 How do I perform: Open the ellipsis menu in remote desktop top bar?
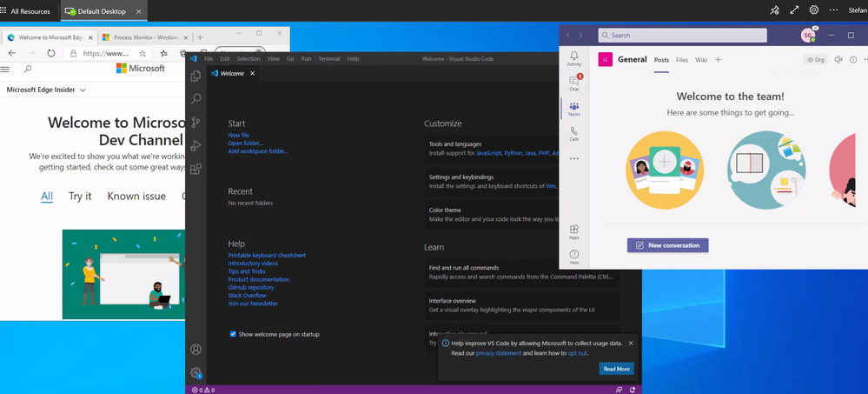pos(833,10)
